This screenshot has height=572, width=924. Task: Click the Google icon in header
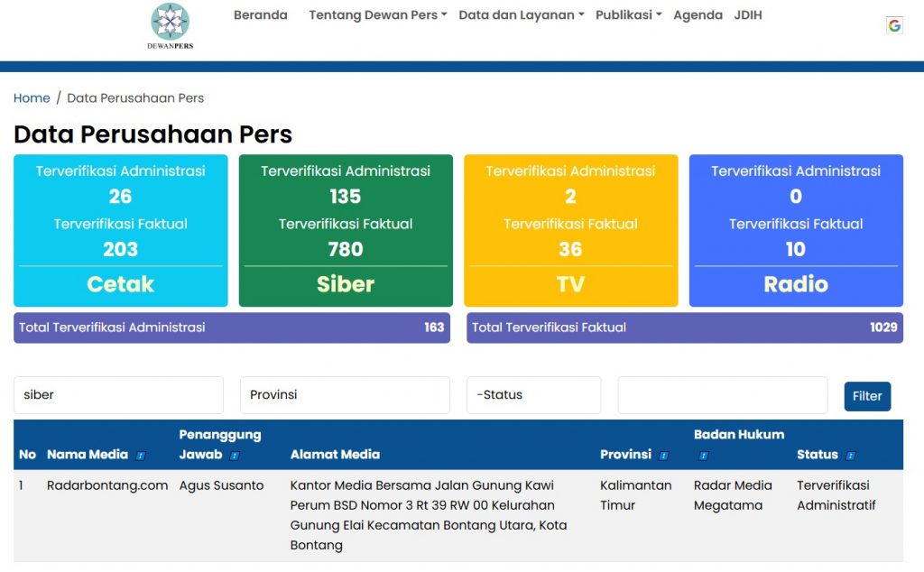pos(894,25)
